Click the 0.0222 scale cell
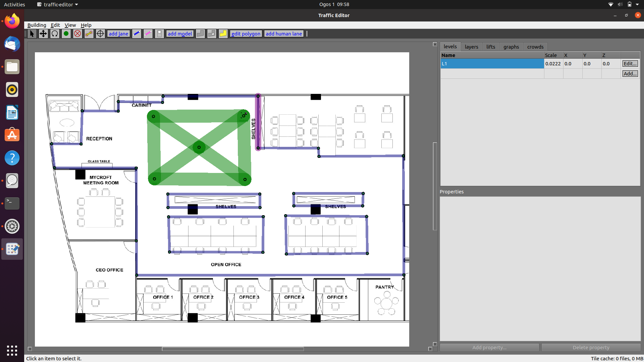 [x=553, y=64]
